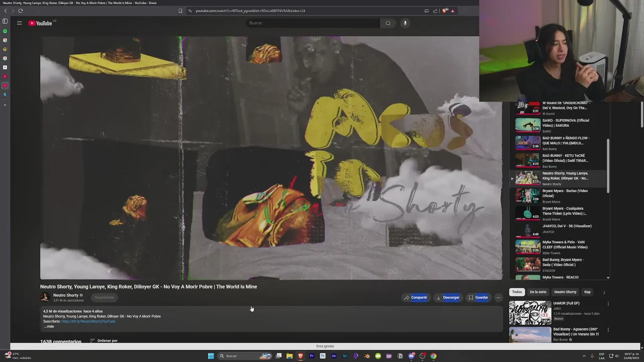Image resolution: width=644 pixels, height=362 pixels.
Task: Click the browser back arrow
Action: (6, 11)
